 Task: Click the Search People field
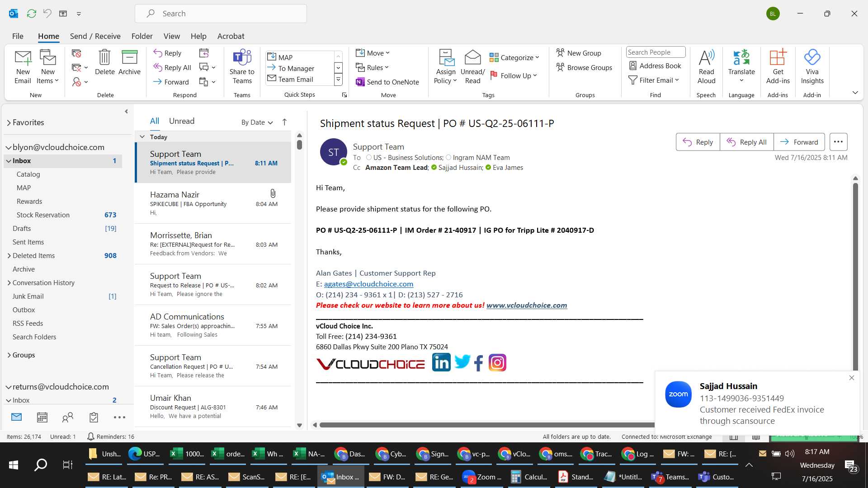656,52
